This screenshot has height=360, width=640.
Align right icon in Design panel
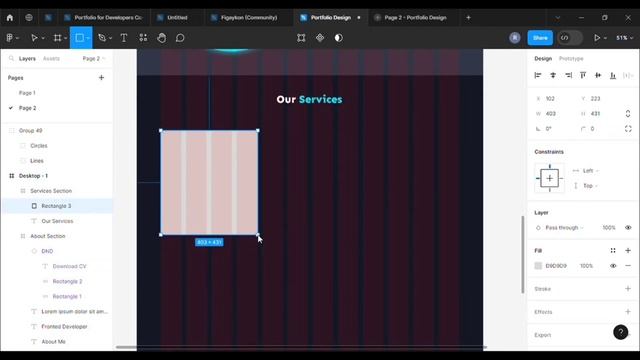point(568,75)
